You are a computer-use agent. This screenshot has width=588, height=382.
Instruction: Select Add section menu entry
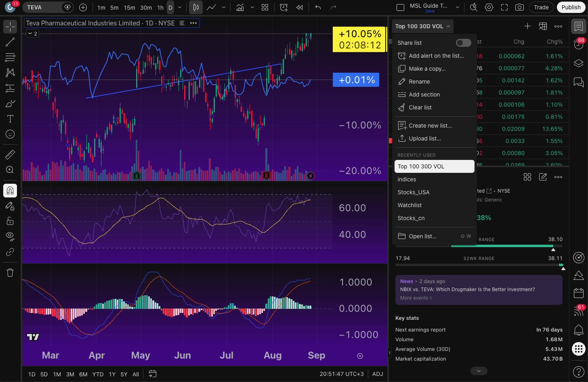[x=434, y=94]
